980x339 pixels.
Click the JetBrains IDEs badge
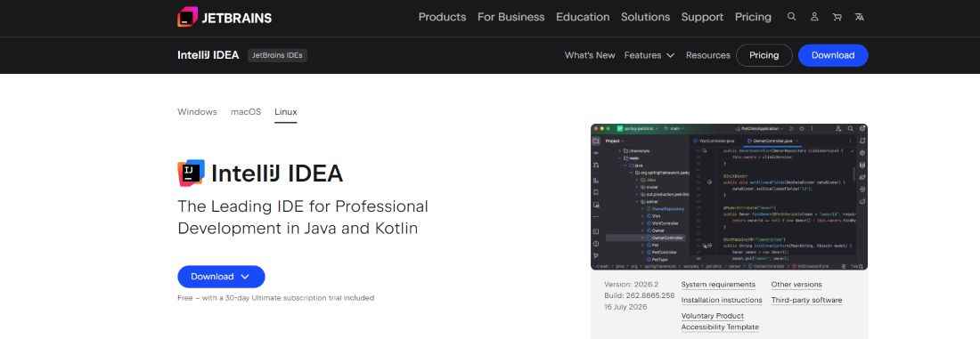click(277, 55)
